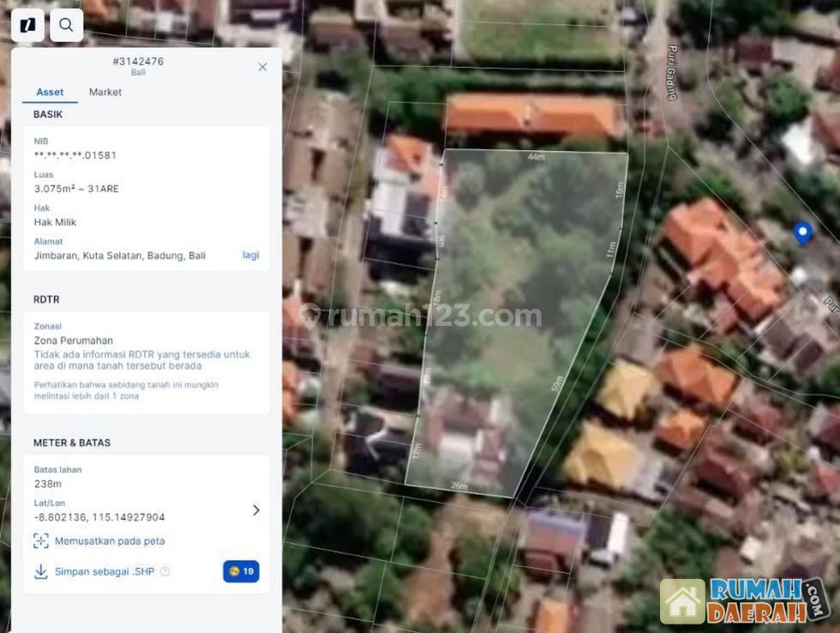
Task: Click the 59m diagonal boundary label
Action: (558, 384)
